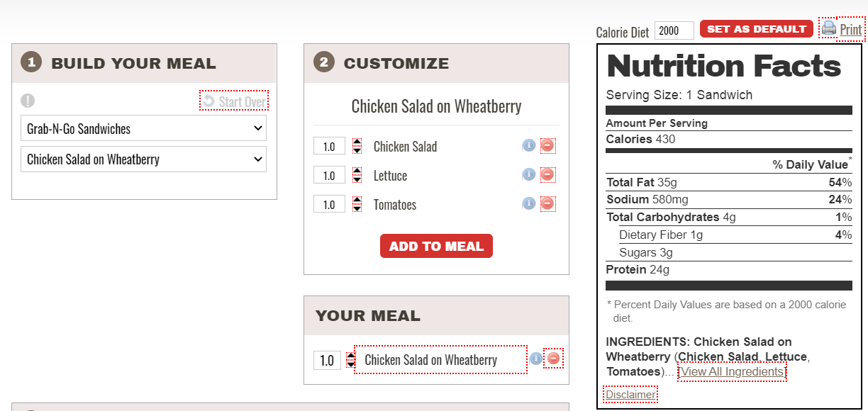Open the info icon beside Lettuce
The width and height of the screenshot is (868, 411).
tap(528, 174)
